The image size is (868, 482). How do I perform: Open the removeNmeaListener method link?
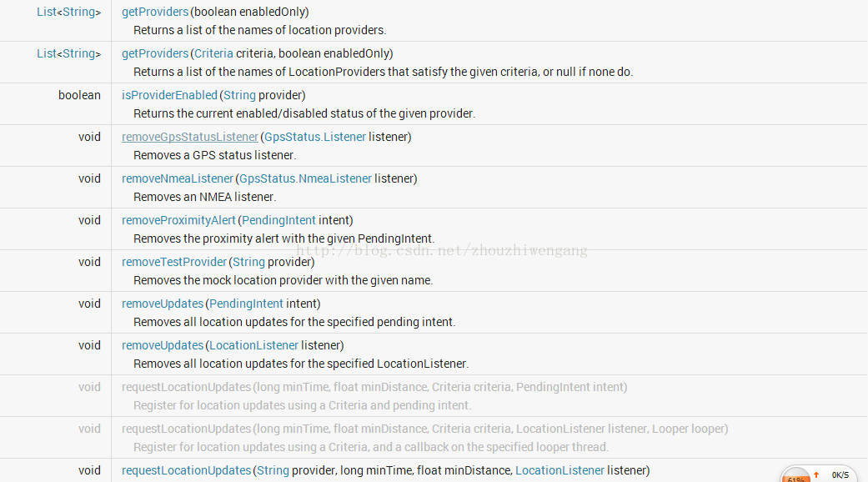[177, 178]
